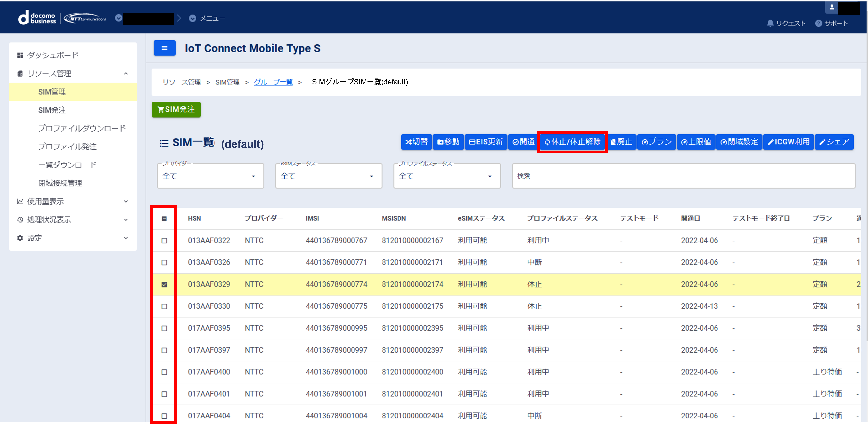Click into the 検索 search field
The width and height of the screenshot is (868, 424).
[x=683, y=176]
